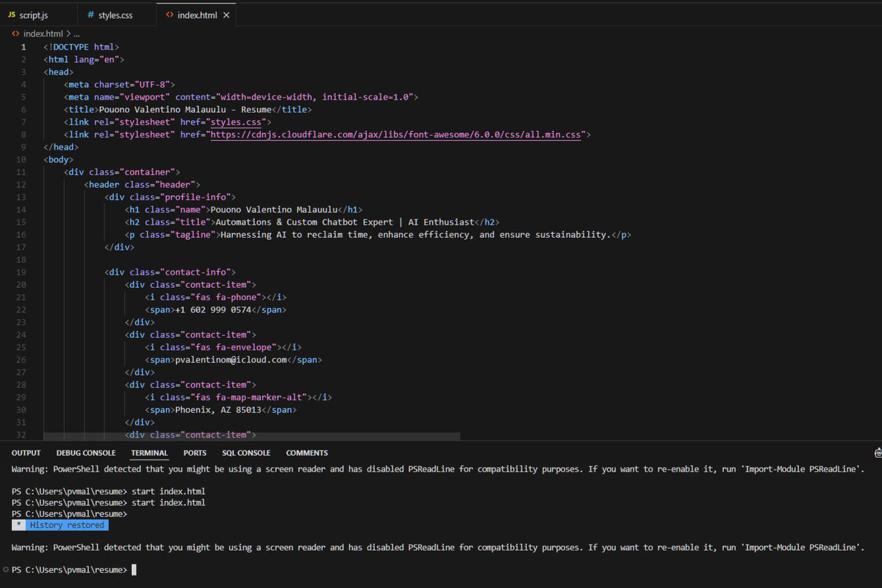The height and width of the screenshot is (588, 882).
Task: Open the SQL CONSOLE panel tab
Action: 246,453
